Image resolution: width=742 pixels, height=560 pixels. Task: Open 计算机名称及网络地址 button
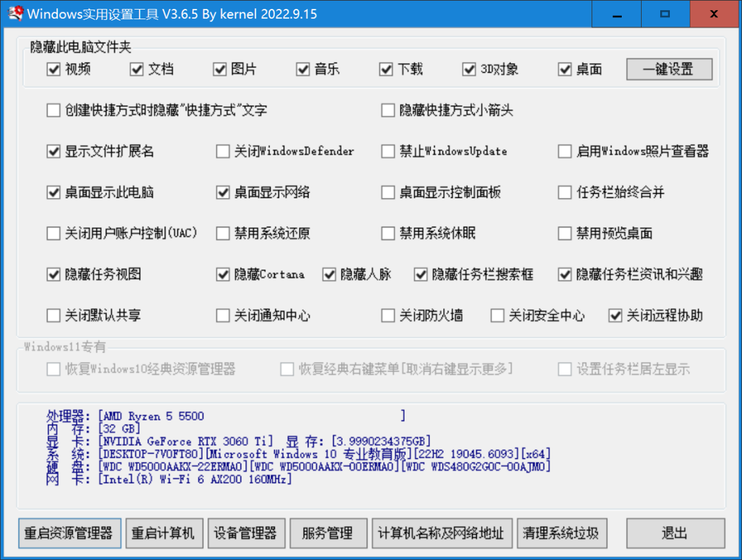point(442,533)
